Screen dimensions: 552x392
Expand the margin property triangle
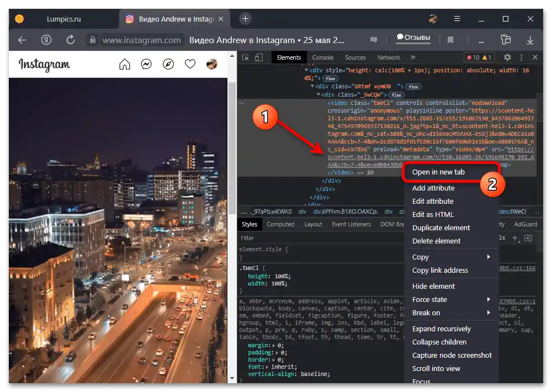[x=274, y=346]
